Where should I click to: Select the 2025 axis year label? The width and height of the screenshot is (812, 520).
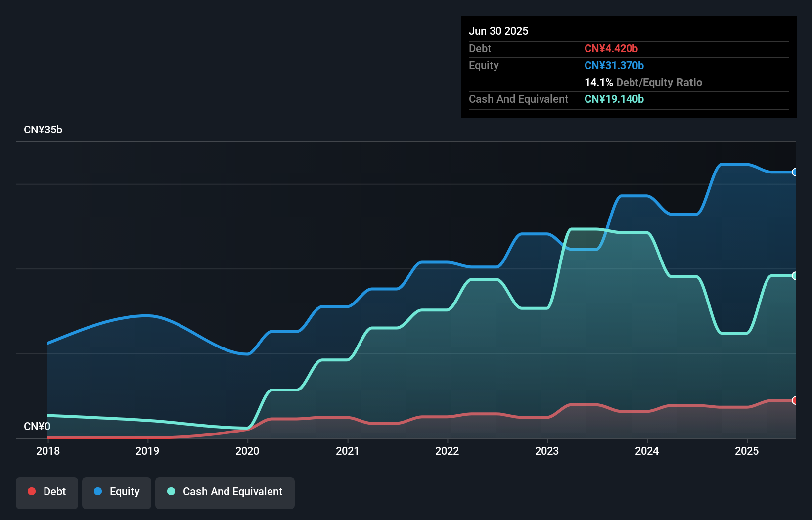pos(747,451)
